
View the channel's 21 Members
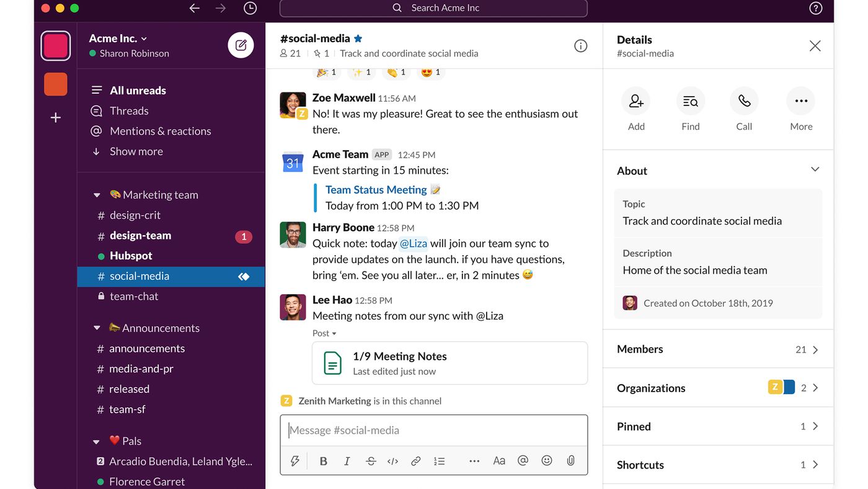718,349
